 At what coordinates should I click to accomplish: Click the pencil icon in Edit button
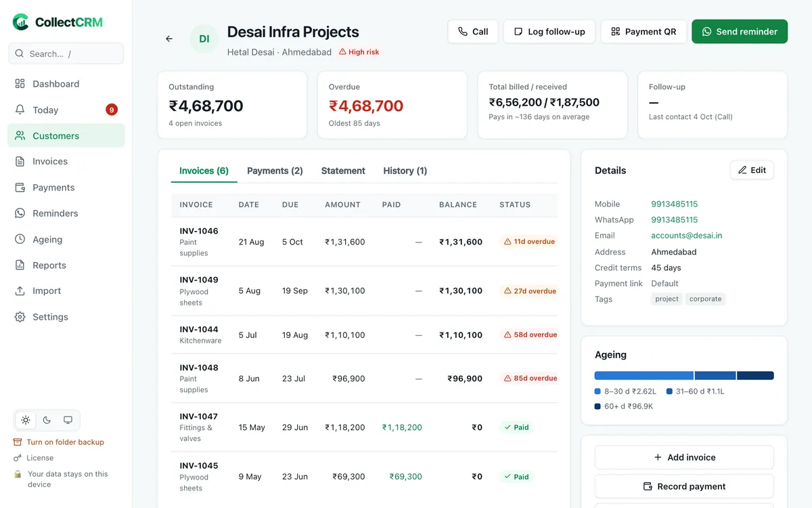742,170
